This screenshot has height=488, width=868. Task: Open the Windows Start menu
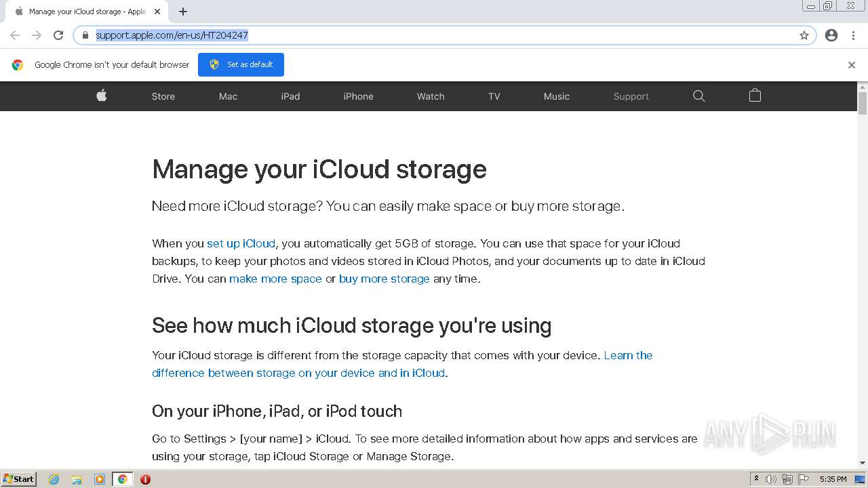coord(18,479)
